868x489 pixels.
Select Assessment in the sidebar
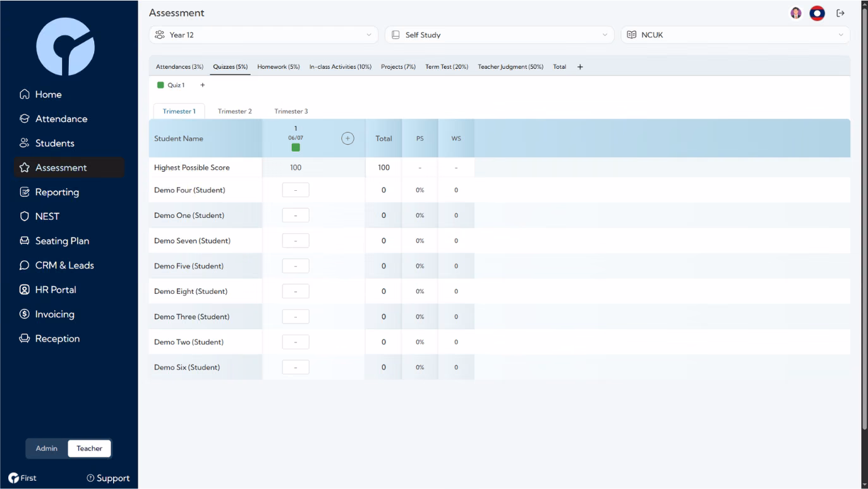[69, 167]
